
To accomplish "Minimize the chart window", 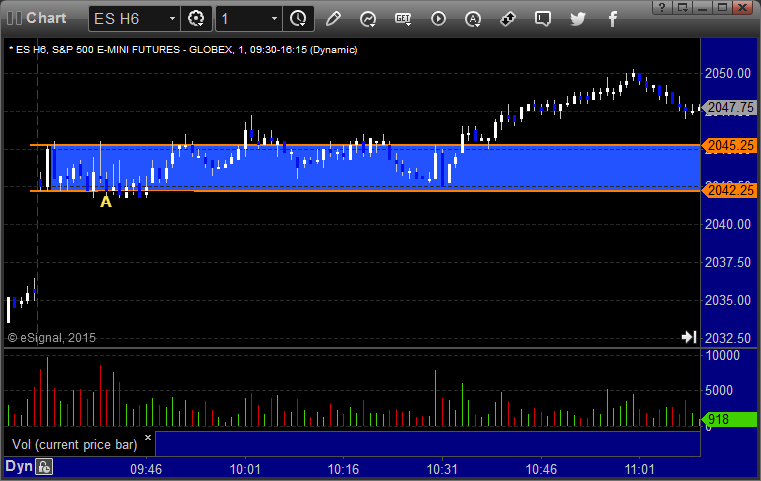I will click(x=703, y=7).
